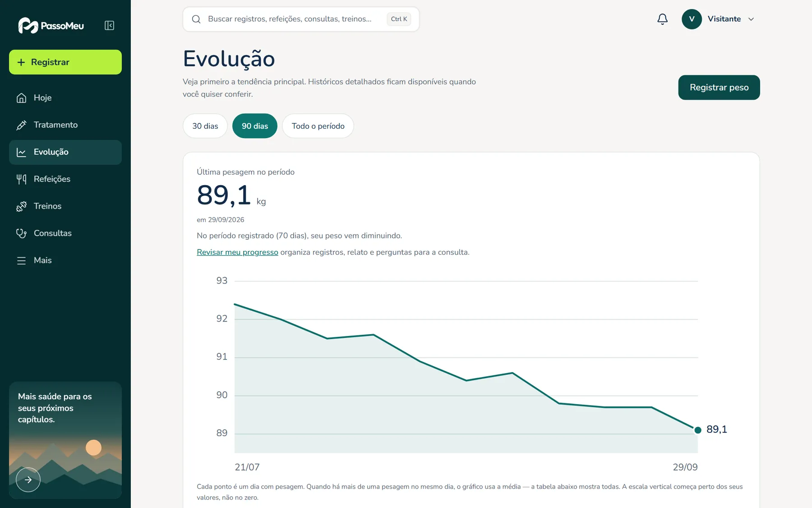
Task: Focus the Buscar registros search field
Action: click(x=301, y=19)
